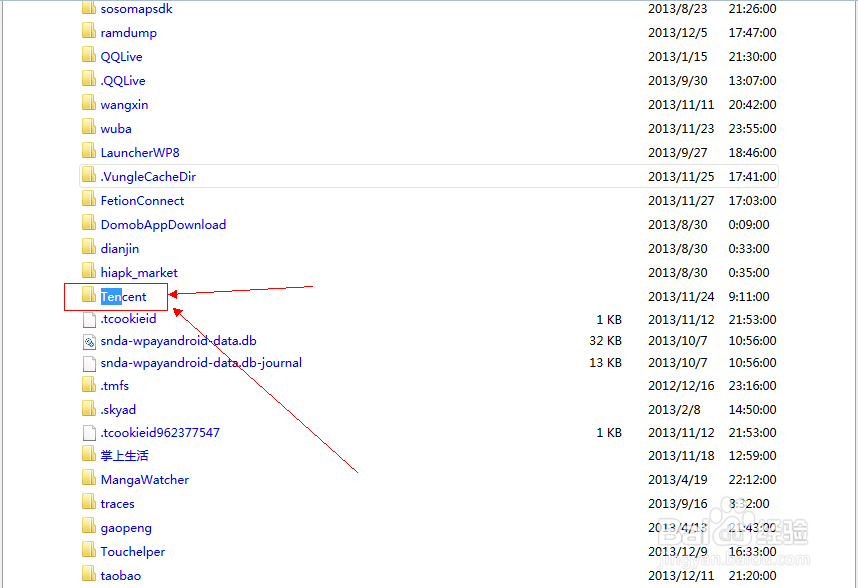Select the taobao folder icon

89,574
